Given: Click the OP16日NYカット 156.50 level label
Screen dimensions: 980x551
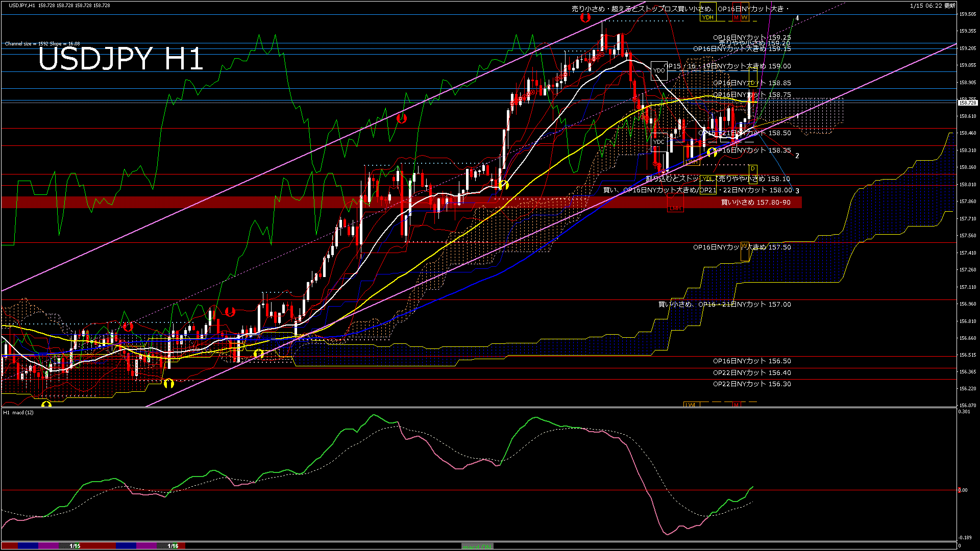Looking at the screenshot, I should [x=751, y=361].
